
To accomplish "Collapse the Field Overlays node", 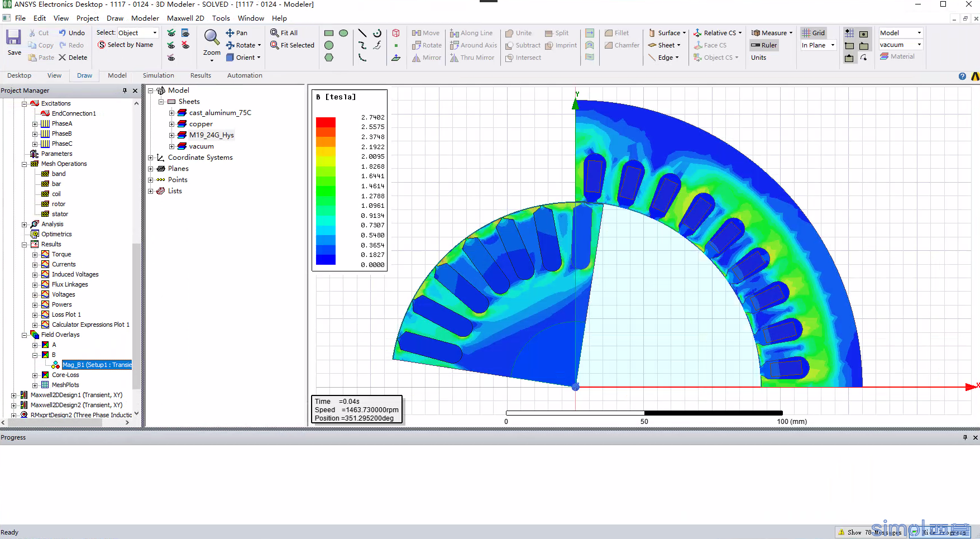I will click(25, 335).
